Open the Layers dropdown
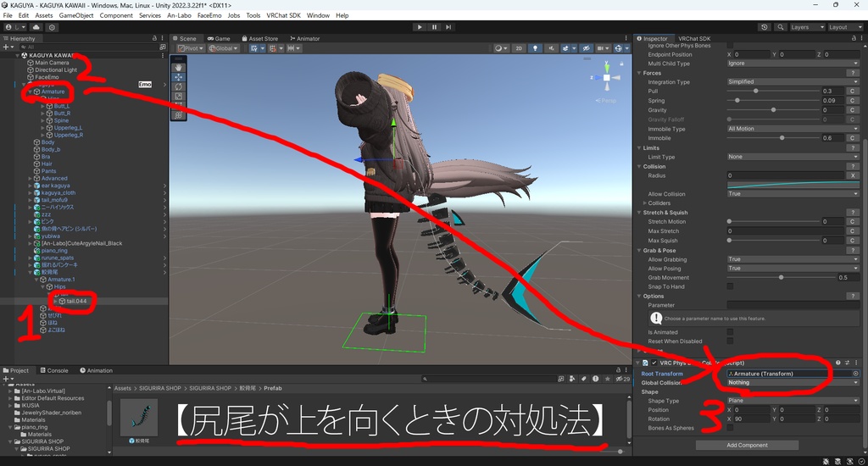Viewport: 868px width, 466px height. [807, 27]
